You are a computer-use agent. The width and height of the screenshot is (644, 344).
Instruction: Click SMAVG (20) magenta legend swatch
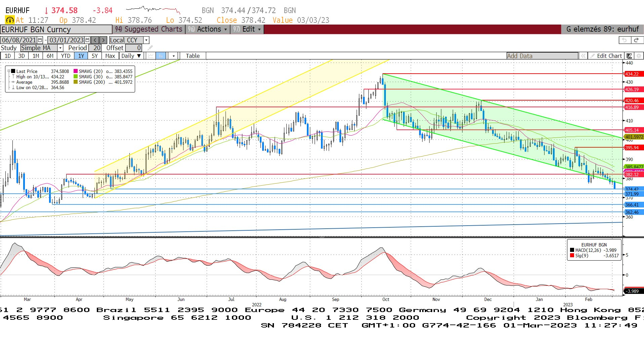(x=76, y=71)
